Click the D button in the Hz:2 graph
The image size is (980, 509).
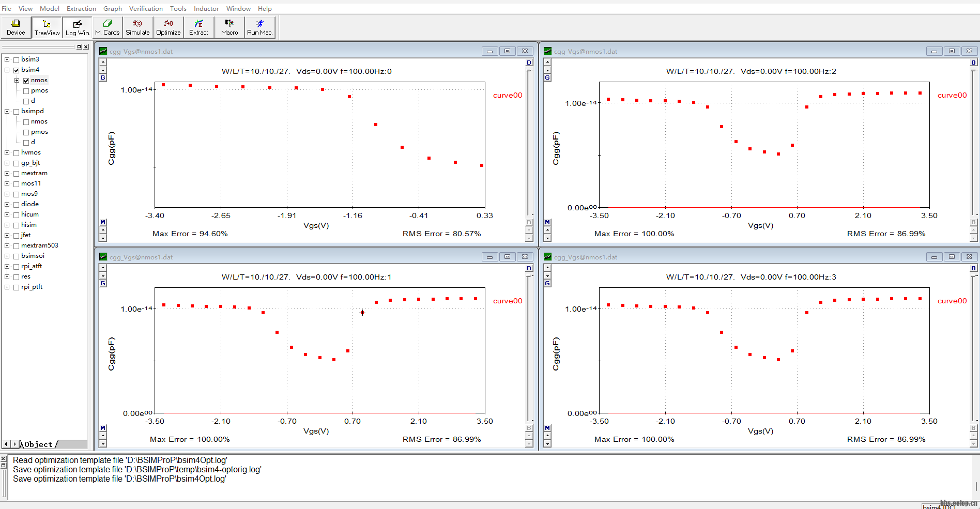[973, 63]
